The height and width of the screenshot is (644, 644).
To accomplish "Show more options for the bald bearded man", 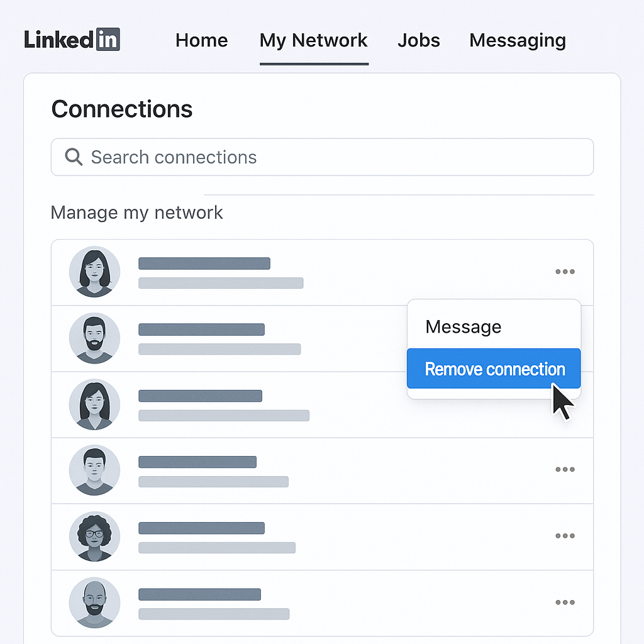I will 565,602.
